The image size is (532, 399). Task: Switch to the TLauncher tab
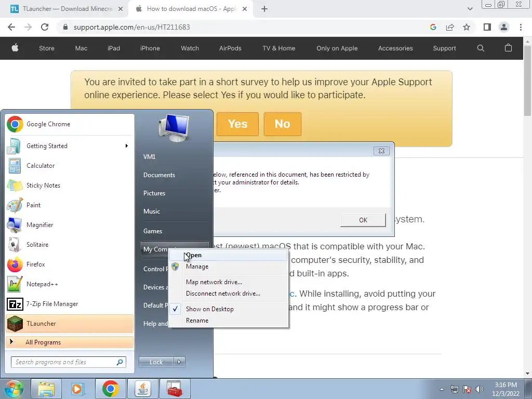pos(64,9)
